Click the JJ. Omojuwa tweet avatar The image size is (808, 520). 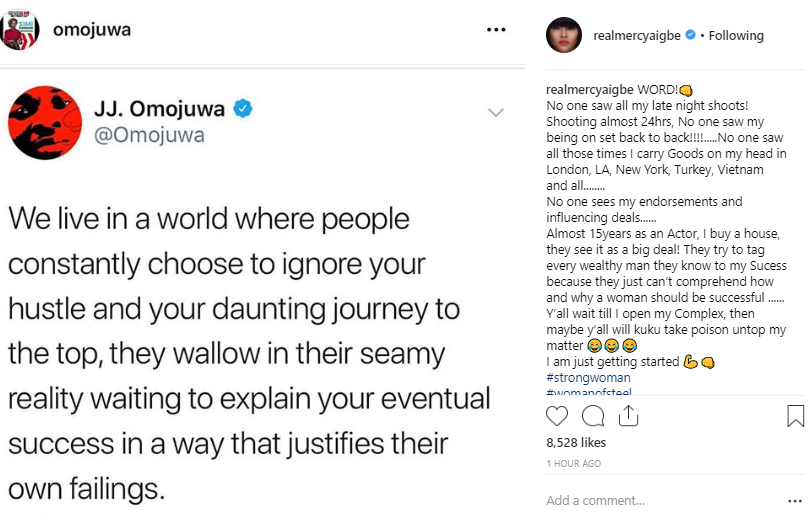coord(44,122)
